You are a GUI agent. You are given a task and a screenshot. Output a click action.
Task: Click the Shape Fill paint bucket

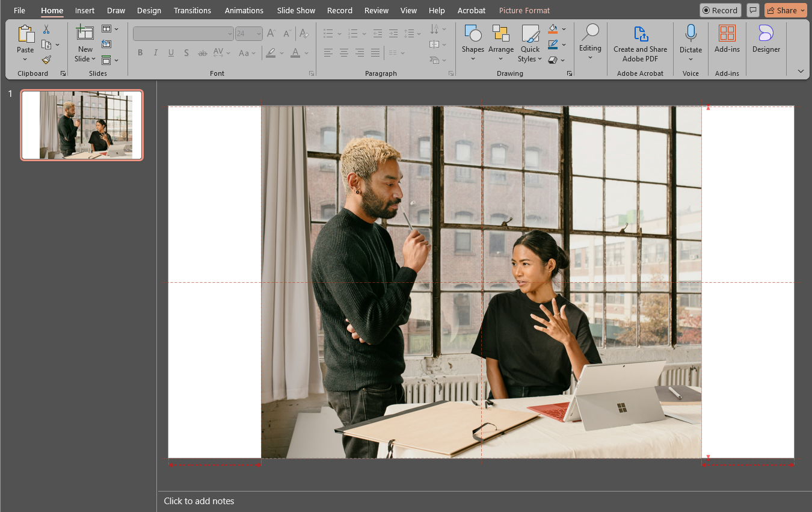[553, 29]
